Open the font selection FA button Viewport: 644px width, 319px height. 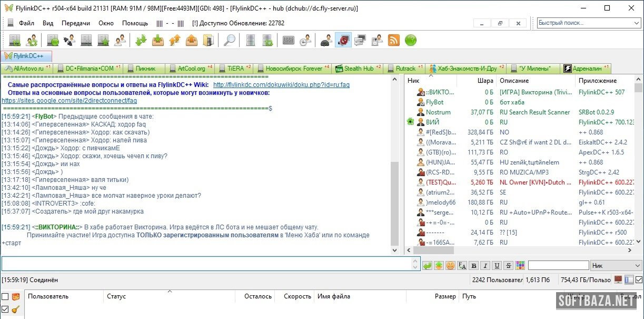coord(462,265)
